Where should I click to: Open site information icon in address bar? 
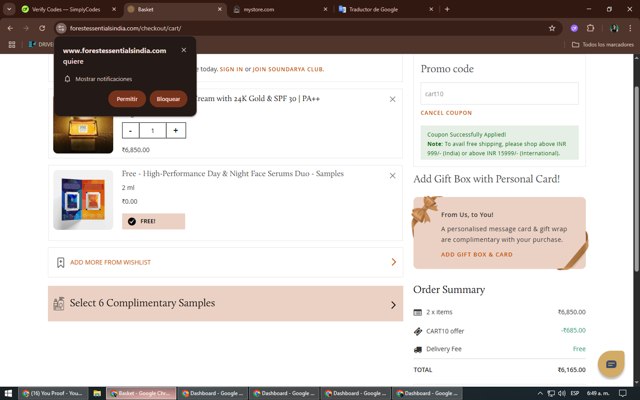tap(61, 28)
